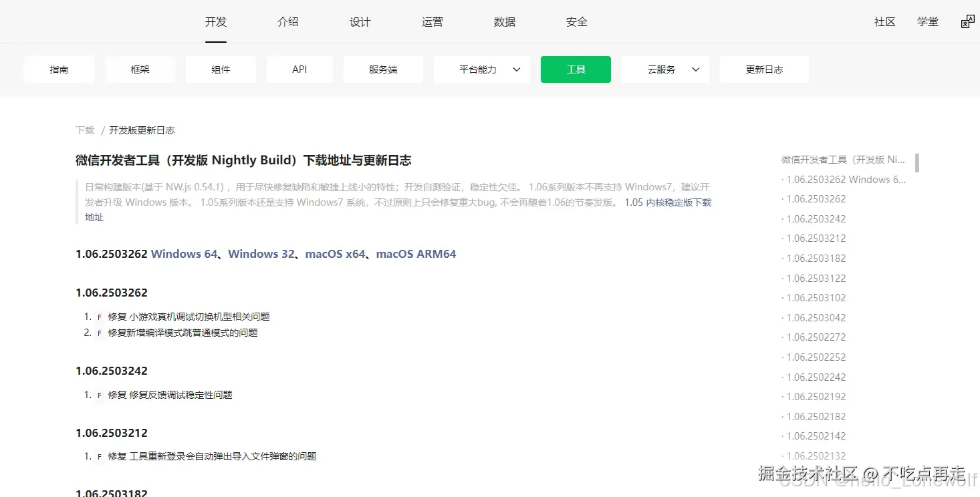Expand the 云服务 dropdown chevron

[696, 69]
